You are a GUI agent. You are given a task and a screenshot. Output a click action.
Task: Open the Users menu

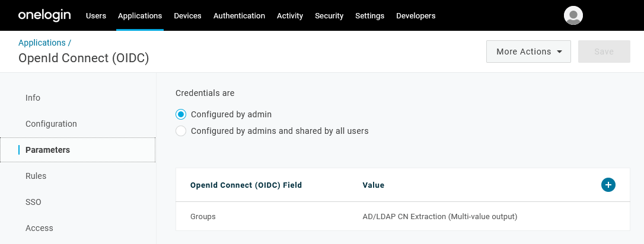[x=96, y=15]
